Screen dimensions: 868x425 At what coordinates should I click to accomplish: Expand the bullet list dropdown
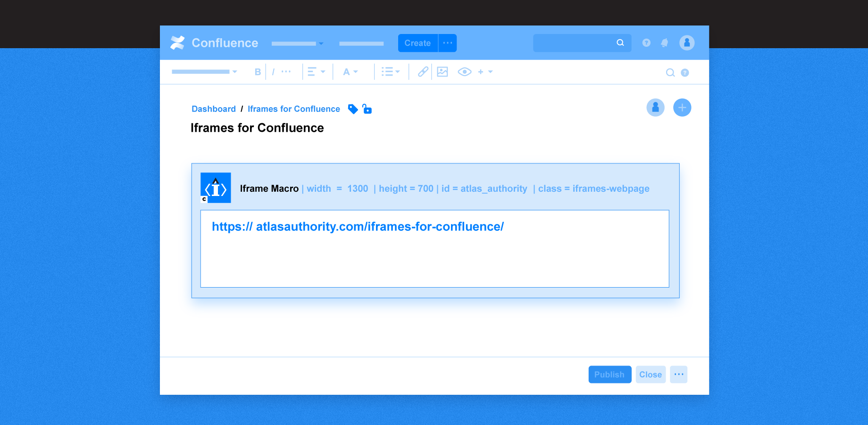391,72
